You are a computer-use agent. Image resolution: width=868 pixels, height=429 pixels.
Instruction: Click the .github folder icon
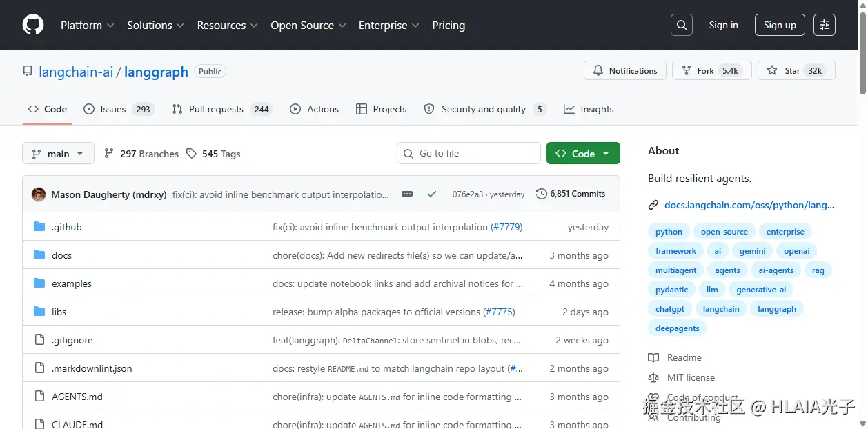(39, 227)
